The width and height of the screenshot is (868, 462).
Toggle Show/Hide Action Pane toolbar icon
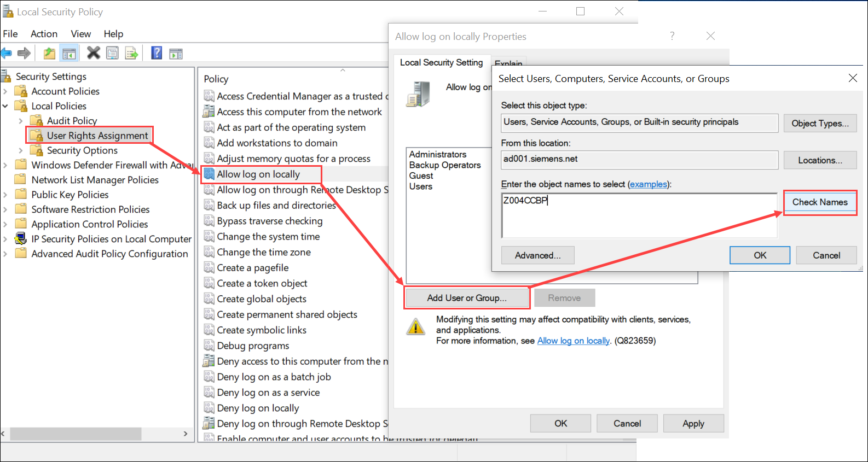point(176,54)
